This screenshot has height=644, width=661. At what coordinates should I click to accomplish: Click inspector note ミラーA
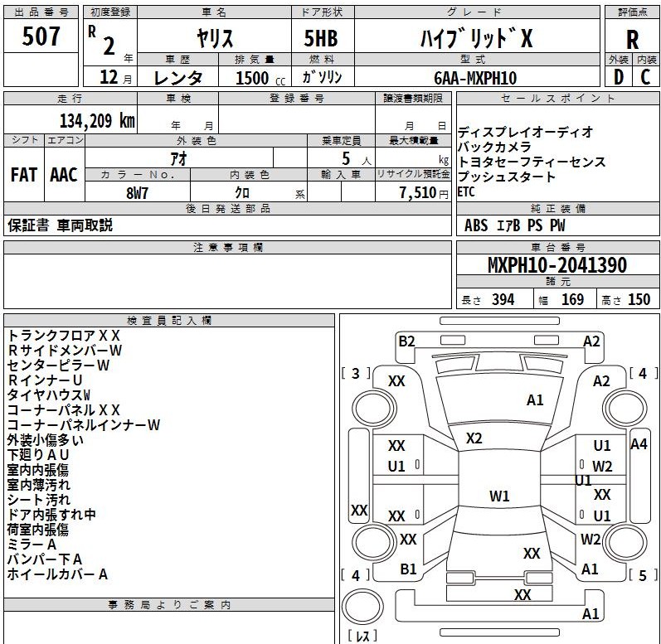coord(32,545)
